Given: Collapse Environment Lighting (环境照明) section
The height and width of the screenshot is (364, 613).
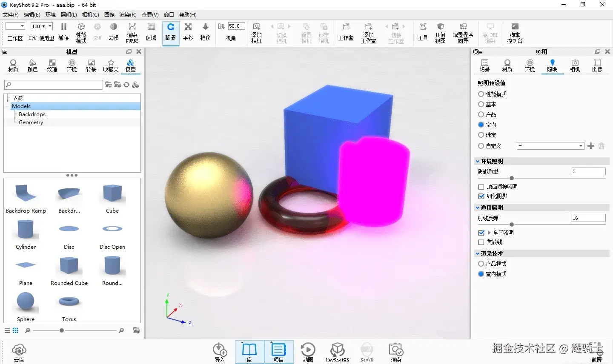Looking at the screenshot, I should (x=477, y=161).
